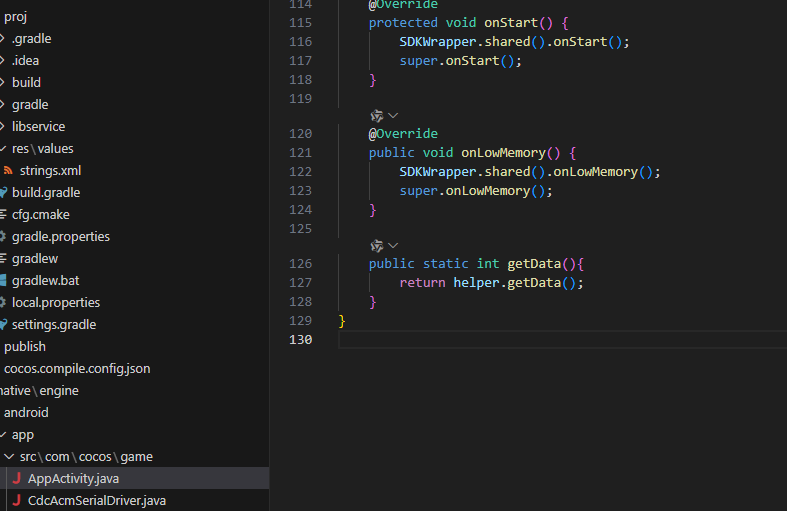
Task: Click helper identifier on line 127
Action: [477, 283]
